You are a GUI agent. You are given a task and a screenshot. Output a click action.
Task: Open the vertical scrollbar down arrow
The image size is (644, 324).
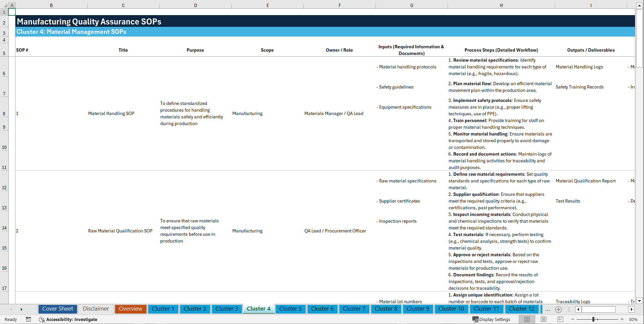[640, 301]
